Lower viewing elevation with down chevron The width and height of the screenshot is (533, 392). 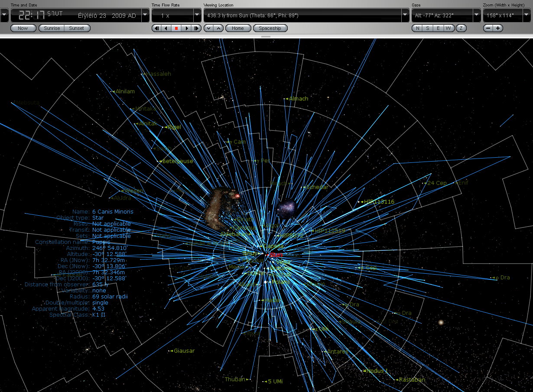pyautogui.click(x=208, y=28)
